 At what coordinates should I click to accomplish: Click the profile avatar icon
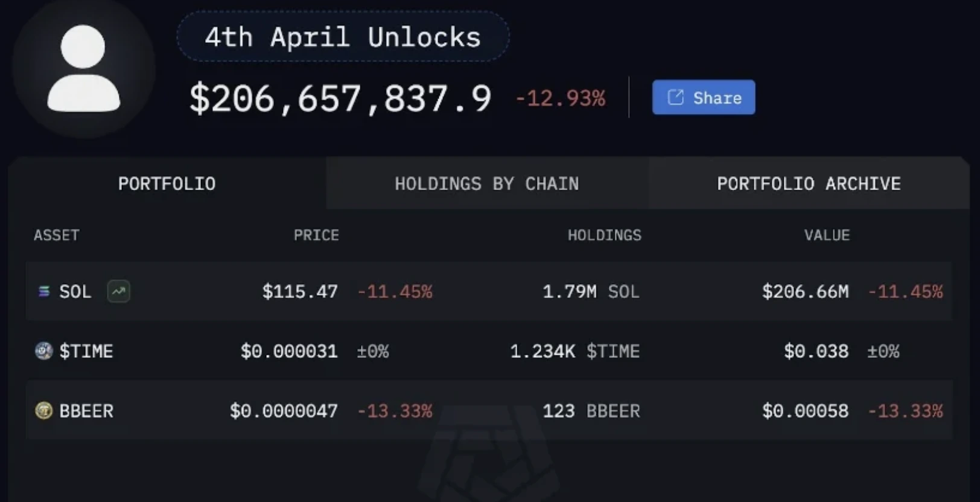(x=82, y=66)
